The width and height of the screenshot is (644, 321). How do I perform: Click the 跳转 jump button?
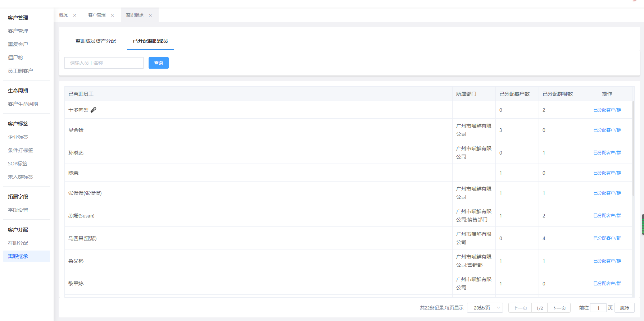[x=624, y=308]
